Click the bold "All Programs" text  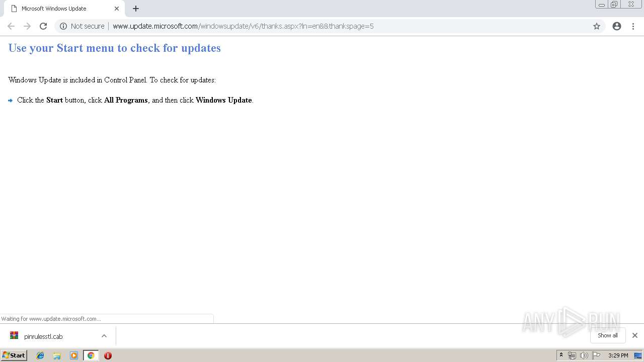pyautogui.click(x=126, y=100)
